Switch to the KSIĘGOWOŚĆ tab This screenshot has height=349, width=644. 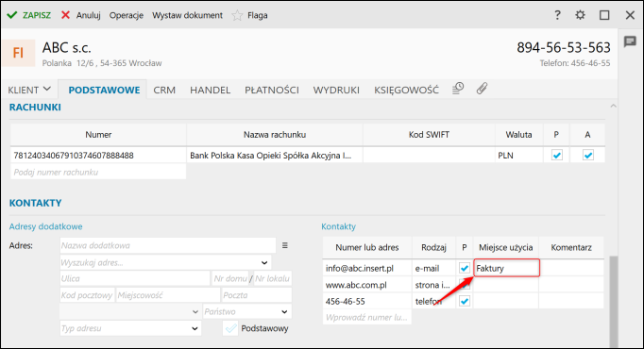point(406,90)
